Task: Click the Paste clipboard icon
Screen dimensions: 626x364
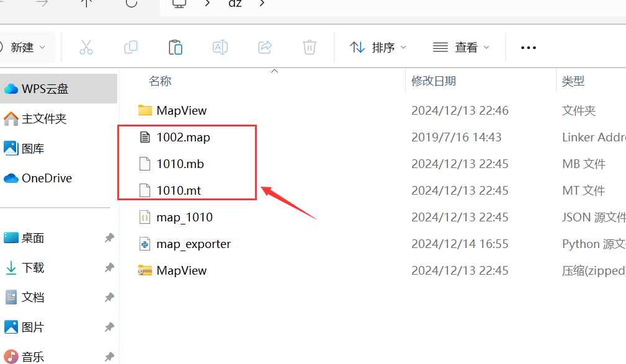Action: pyautogui.click(x=175, y=47)
